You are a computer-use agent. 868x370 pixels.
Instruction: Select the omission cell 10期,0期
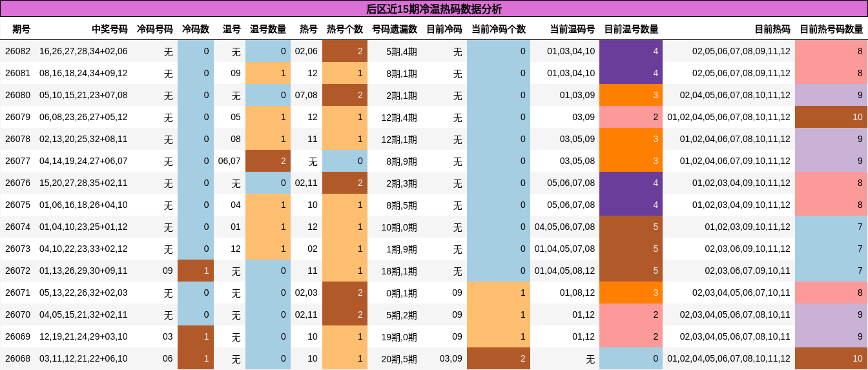click(399, 227)
